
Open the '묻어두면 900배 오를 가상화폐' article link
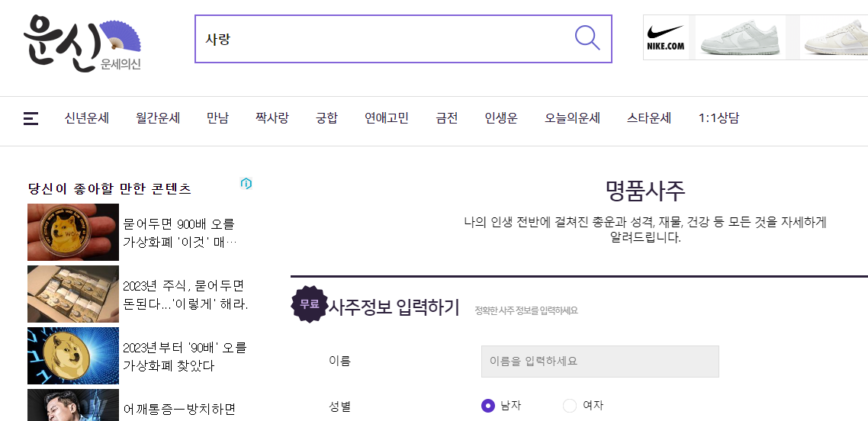[x=181, y=233]
